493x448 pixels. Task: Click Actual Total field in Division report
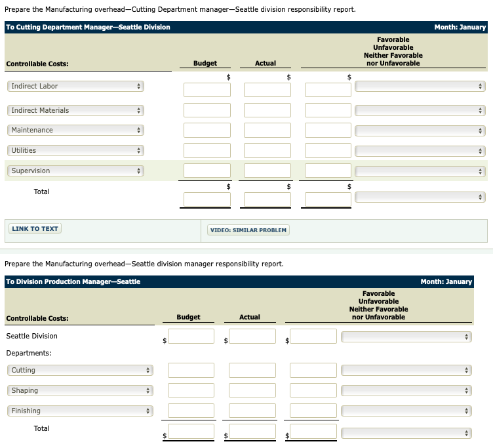pyautogui.click(x=252, y=432)
